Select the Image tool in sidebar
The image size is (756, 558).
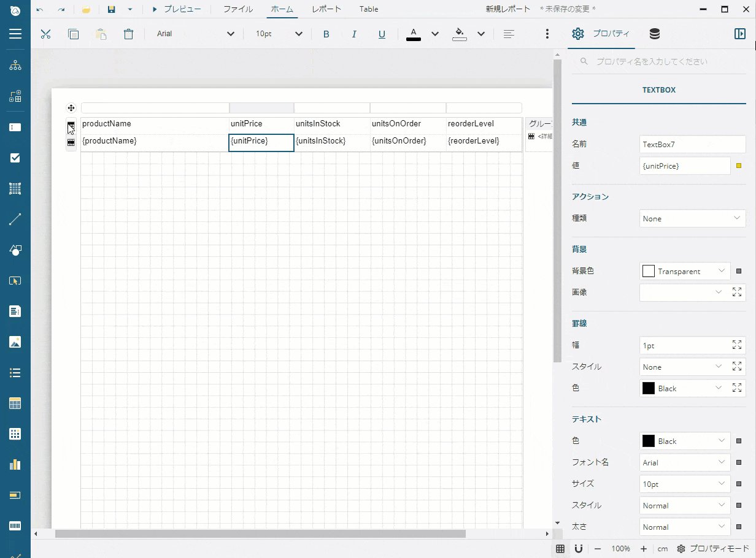[x=15, y=342]
